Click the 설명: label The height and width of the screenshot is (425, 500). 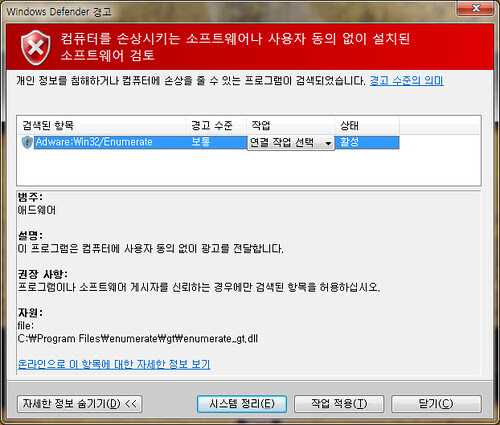pyautogui.click(x=30, y=236)
